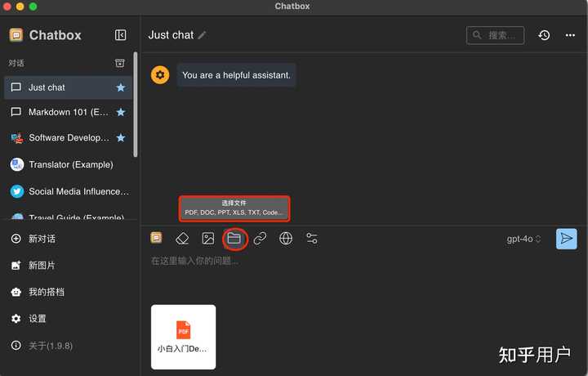Send the message with the paper plane button
This screenshot has width=588, height=376.
(x=566, y=239)
